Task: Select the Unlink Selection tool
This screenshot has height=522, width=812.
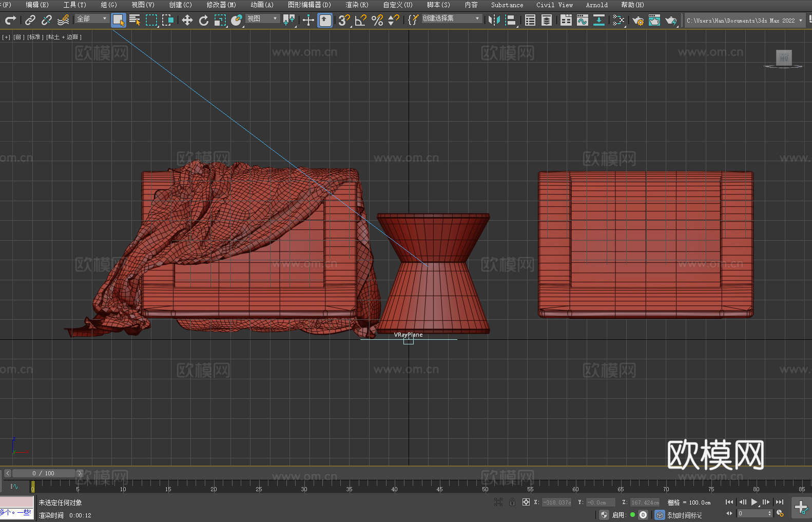Action: click(x=47, y=20)
